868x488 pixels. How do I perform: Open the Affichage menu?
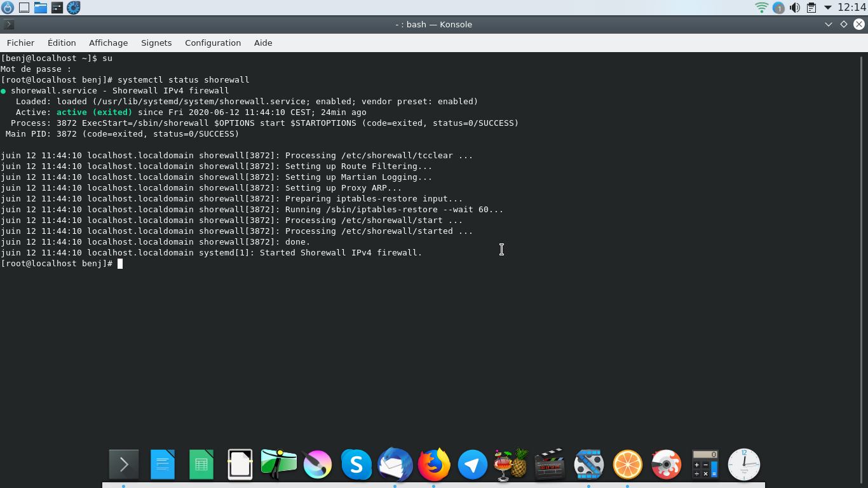click(108, 43)
